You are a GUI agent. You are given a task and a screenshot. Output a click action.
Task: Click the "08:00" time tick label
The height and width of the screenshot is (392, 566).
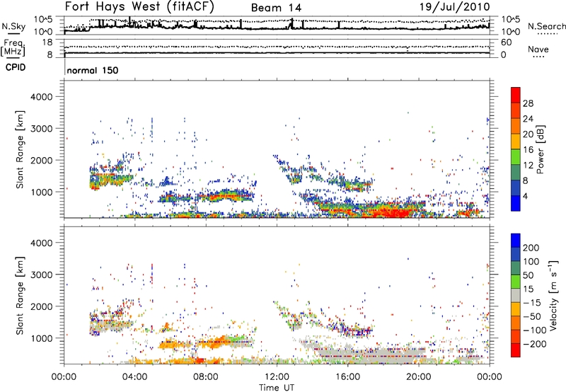(205, 377)
